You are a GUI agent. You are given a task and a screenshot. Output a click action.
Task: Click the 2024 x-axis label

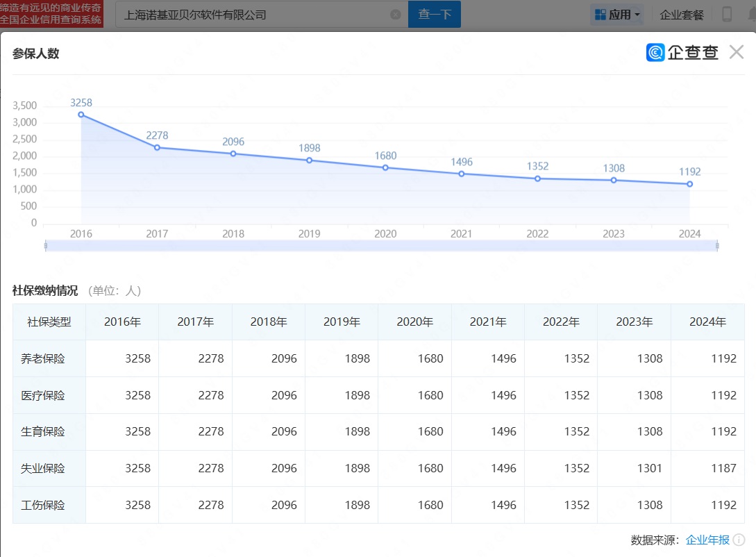click(690, 234)
